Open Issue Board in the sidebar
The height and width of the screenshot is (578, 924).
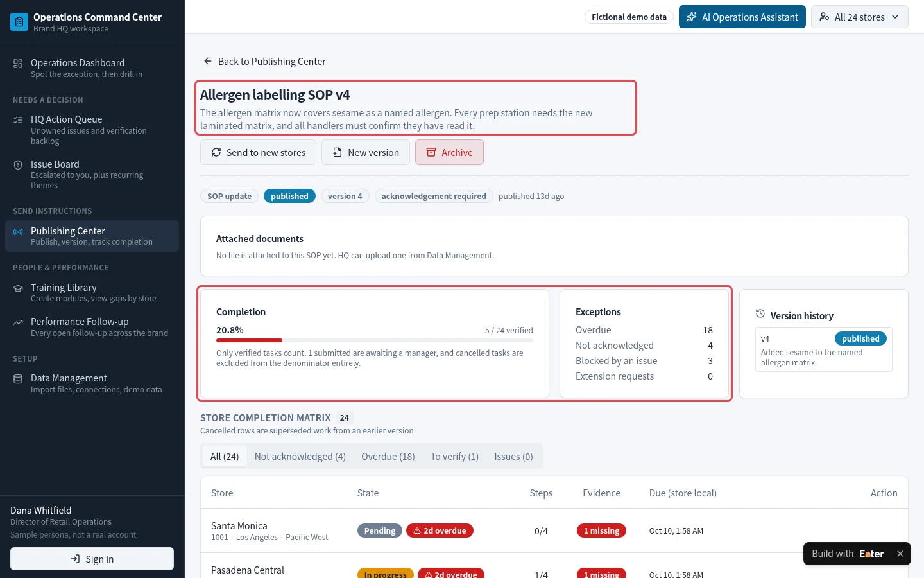(92, 175)
